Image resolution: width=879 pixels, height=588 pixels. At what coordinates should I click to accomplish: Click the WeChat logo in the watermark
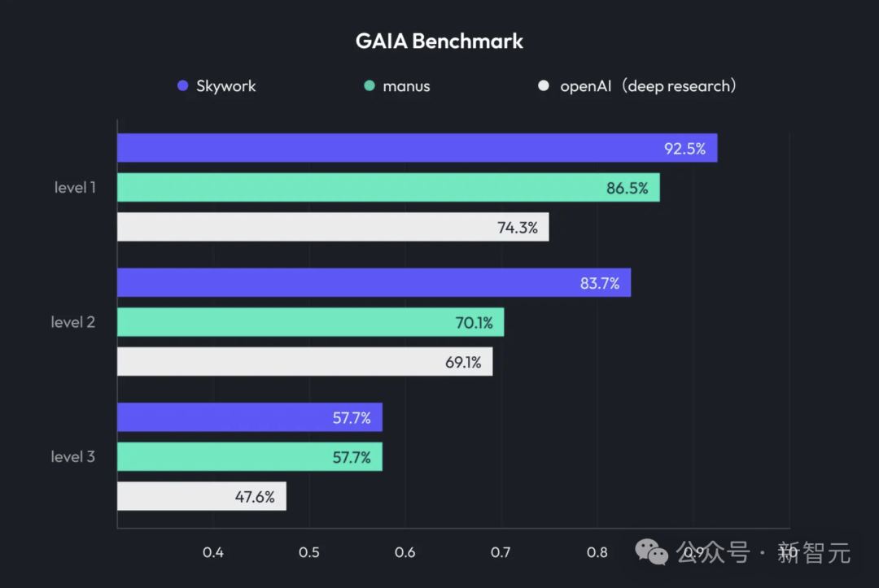[653, 552]
